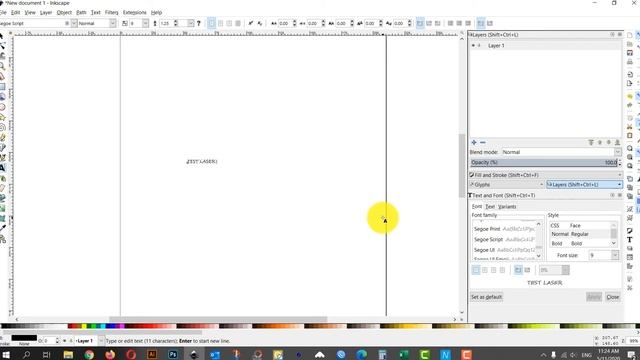The width and height of the screenshot is (640, 360).
Task: Toggle justify alignment in text toolbar
Action: pyautogui.click(x=238, y=23)
